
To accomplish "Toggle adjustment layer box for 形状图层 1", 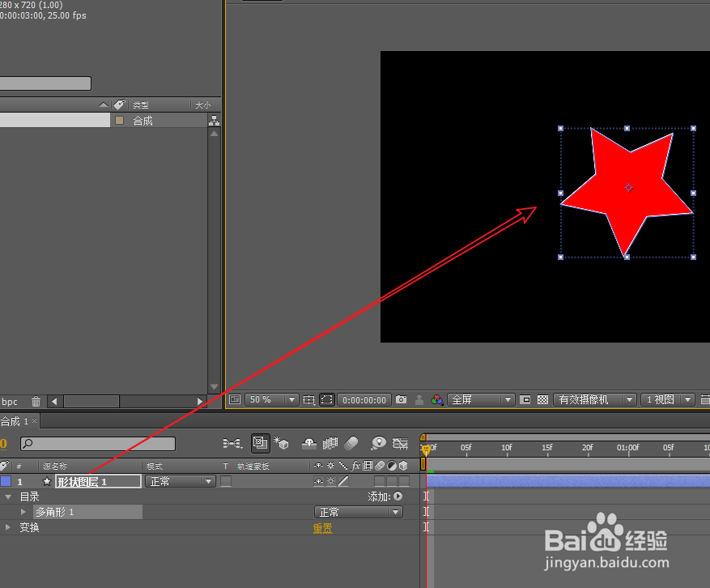I will pyautogui.click(x=392, y=481).
